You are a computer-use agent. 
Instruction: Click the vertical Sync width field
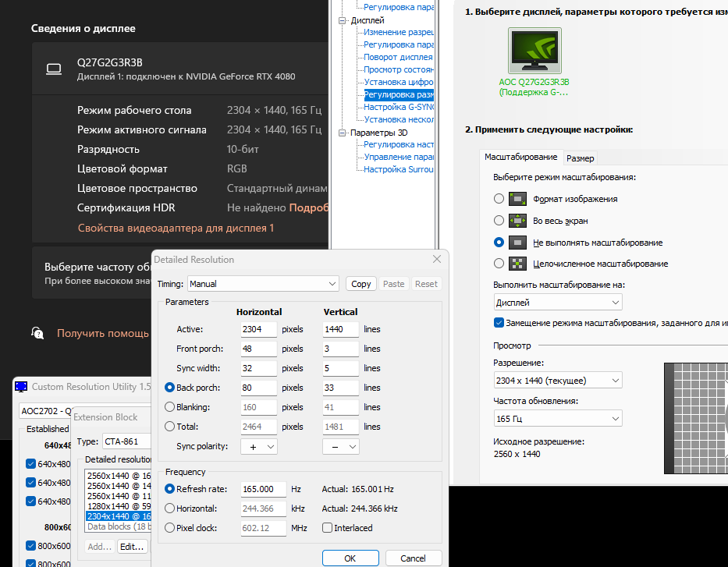341,368
